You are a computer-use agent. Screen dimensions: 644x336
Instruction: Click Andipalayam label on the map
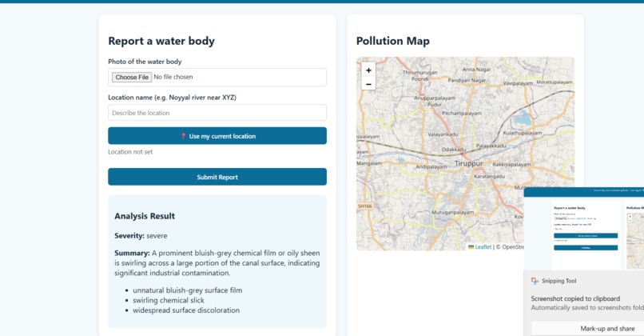tap(431, 166)
